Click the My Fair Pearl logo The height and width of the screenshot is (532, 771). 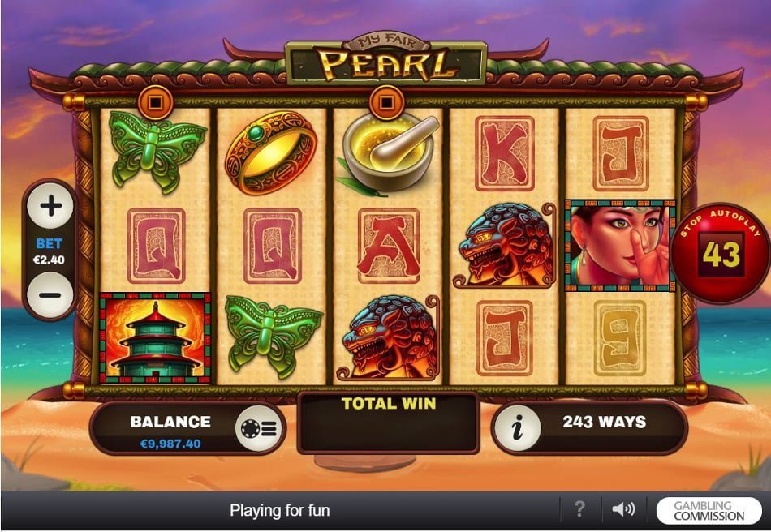click(x=386, y=59)
